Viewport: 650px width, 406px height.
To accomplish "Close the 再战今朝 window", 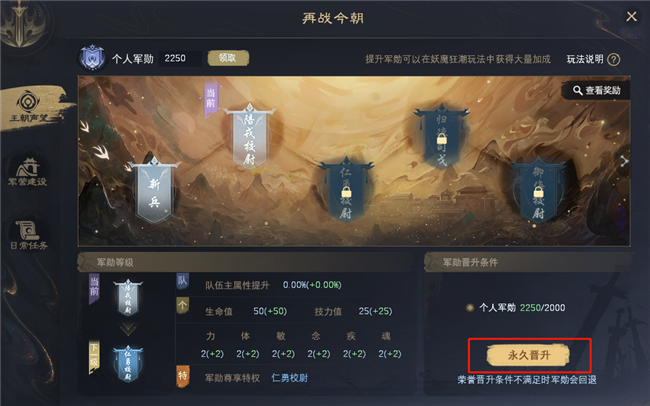I will click(631, 17).
